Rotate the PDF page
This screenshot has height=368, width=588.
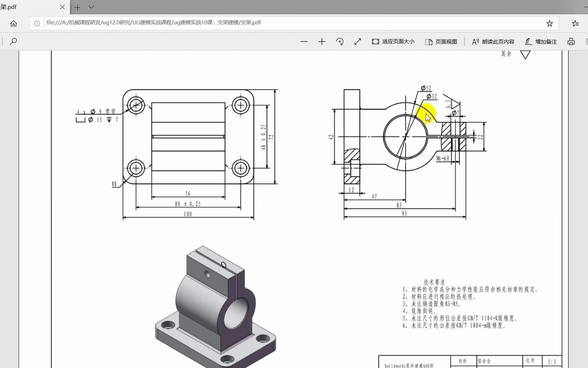340,42
